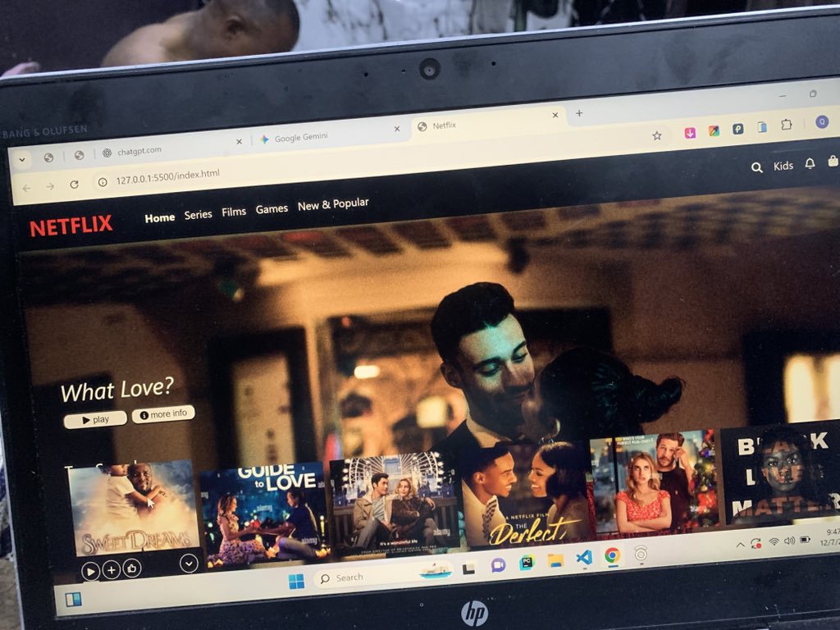Open the Series section
This screenshot has width=840, height=630.
coord(199,215)
